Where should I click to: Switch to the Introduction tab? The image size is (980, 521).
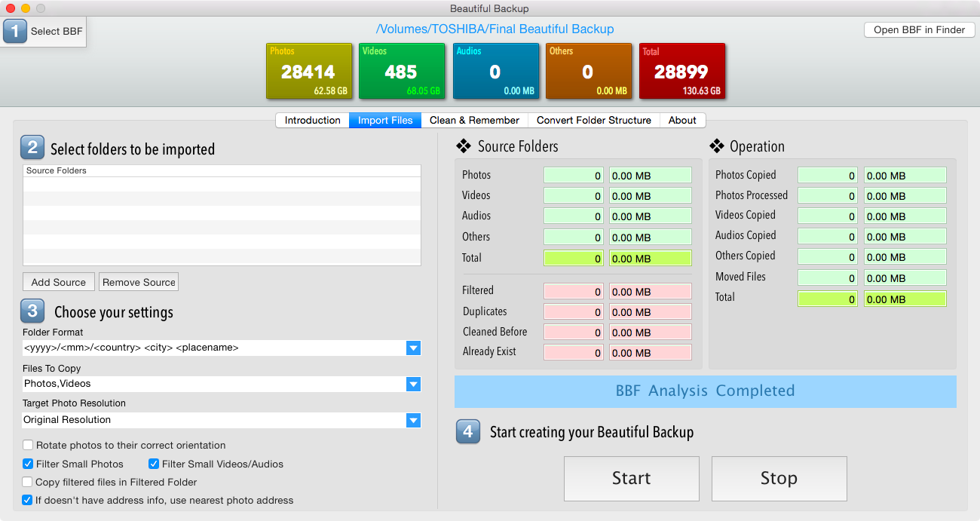[x=312, y=120]
